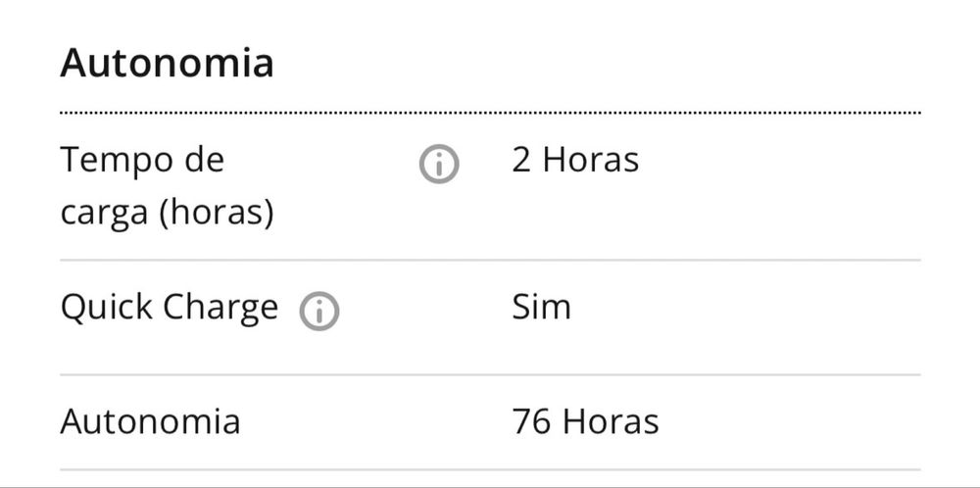Select the Autonomia row label
The height and width of the screenshot is (488, 980).
click(x=150, y=421)
